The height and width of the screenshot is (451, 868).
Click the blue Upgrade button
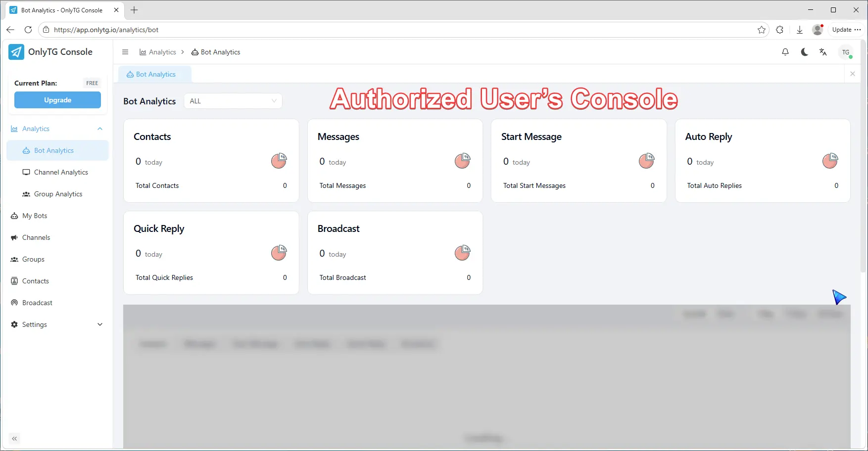pos(57,100)
